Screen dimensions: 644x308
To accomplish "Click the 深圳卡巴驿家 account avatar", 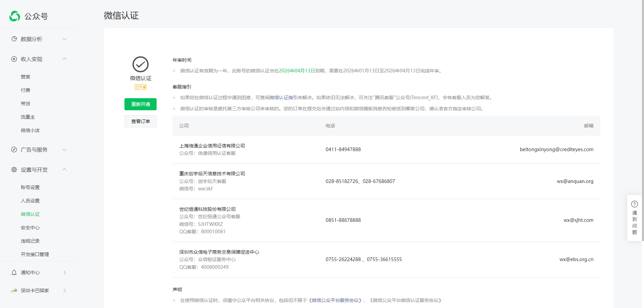I will 14,291.
